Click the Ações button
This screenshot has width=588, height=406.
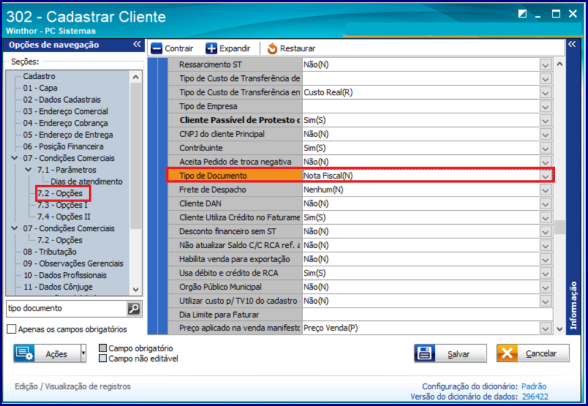pyautogui.click(x=50, y=354)
